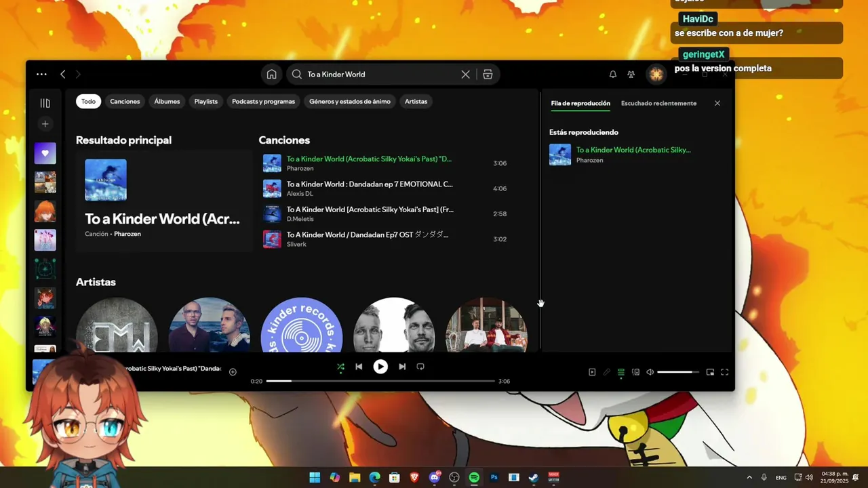Toggle shuffle playback

point(340,367)
